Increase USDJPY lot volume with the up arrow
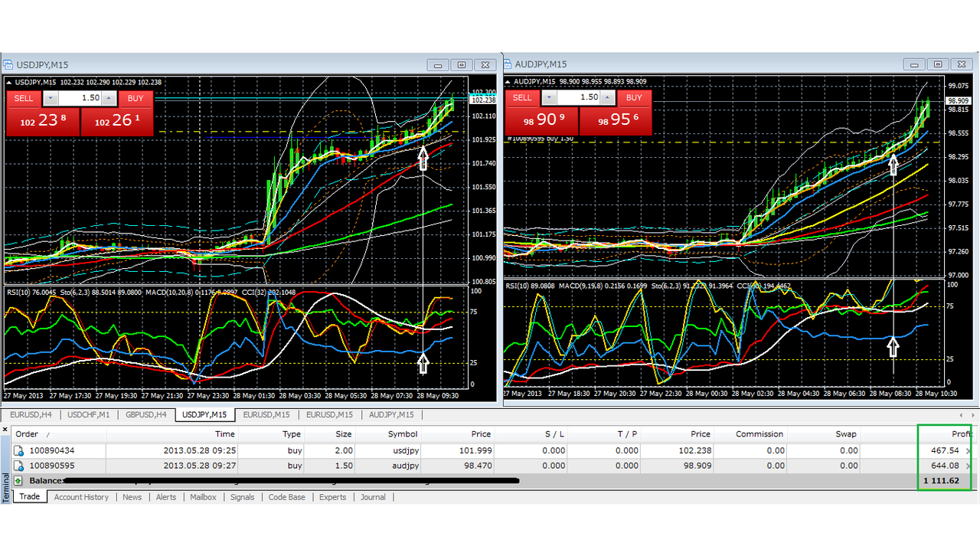The width and height of the screenshot is (980, 553). pyautogui.click(x=109, y=98)
